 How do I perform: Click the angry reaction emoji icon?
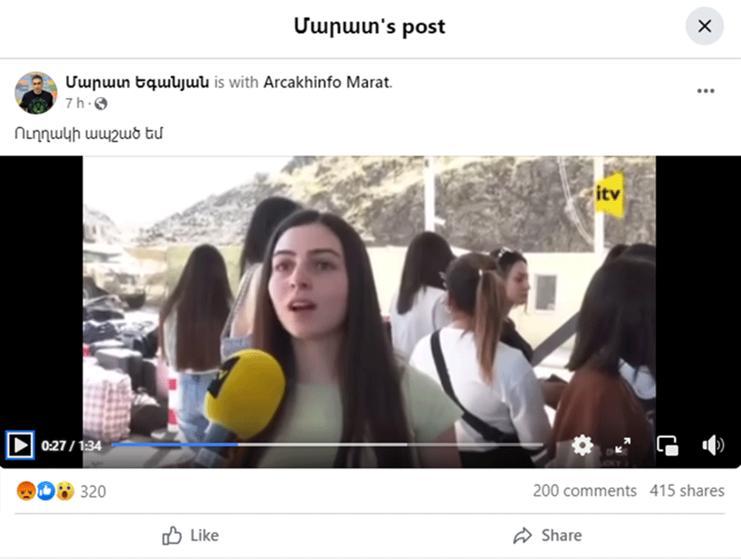(26, 491)
